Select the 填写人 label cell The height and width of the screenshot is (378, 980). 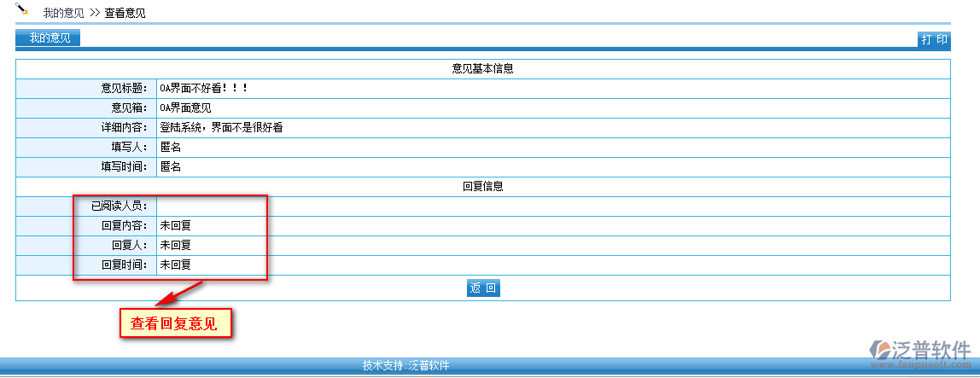click(86, 148)
